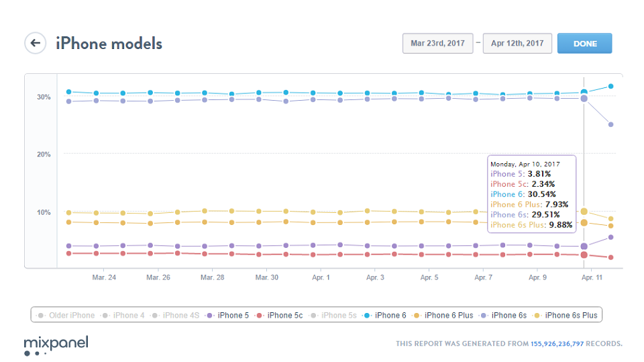This screenshot has width=644, height=362.
Task: Select the iPhone 5c data point on Apr 12
Action: click(610, 257)
